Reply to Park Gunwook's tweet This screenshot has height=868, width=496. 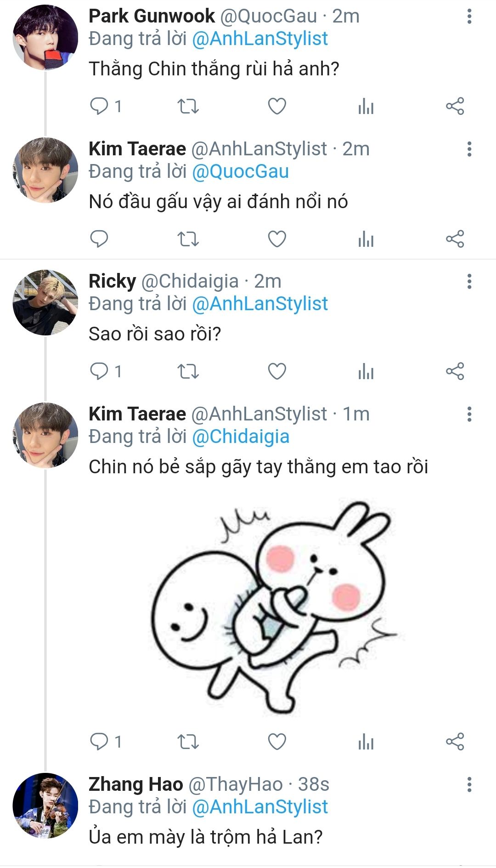[99, 107]
